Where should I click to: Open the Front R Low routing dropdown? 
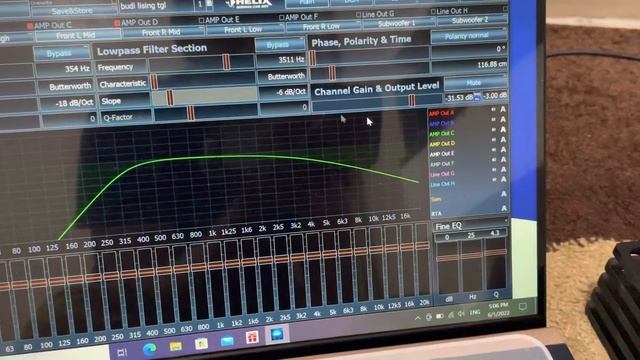coord(323,27)
